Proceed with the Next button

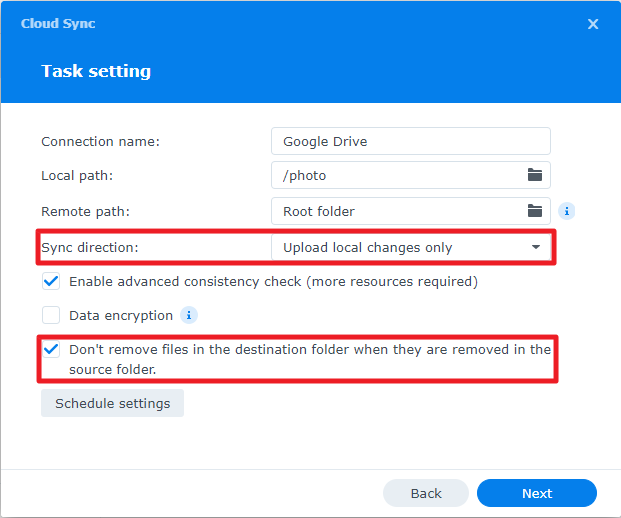tap(537, 493)
